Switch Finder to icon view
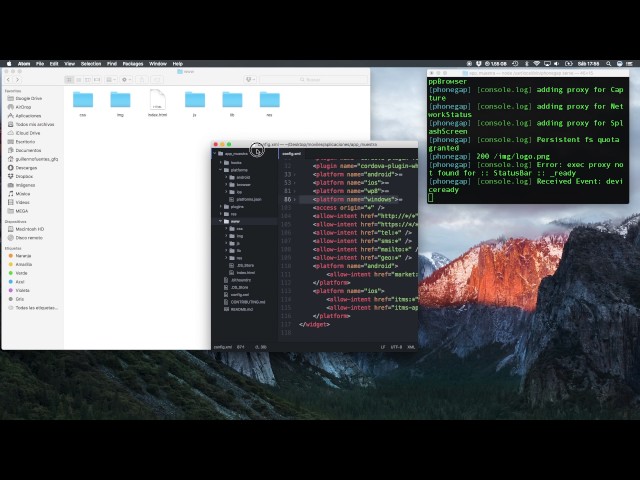 69,80
